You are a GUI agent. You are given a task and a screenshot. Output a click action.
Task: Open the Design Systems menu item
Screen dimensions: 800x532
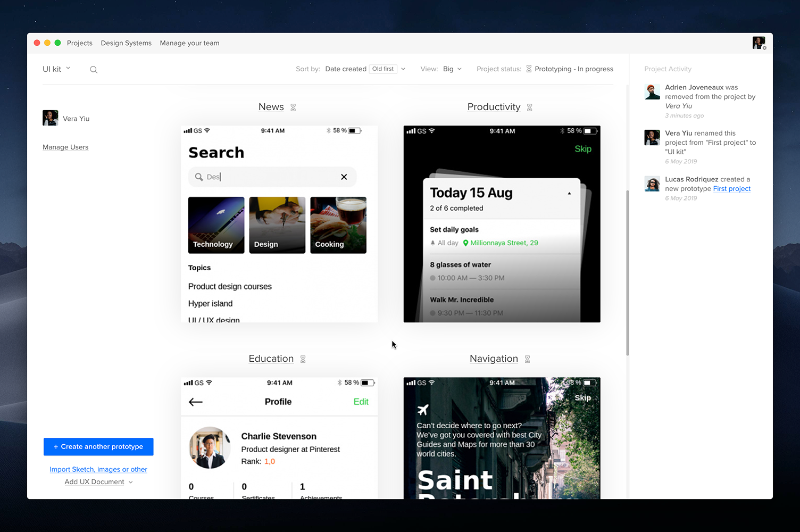pyautogui.click(x=126, y=43)
